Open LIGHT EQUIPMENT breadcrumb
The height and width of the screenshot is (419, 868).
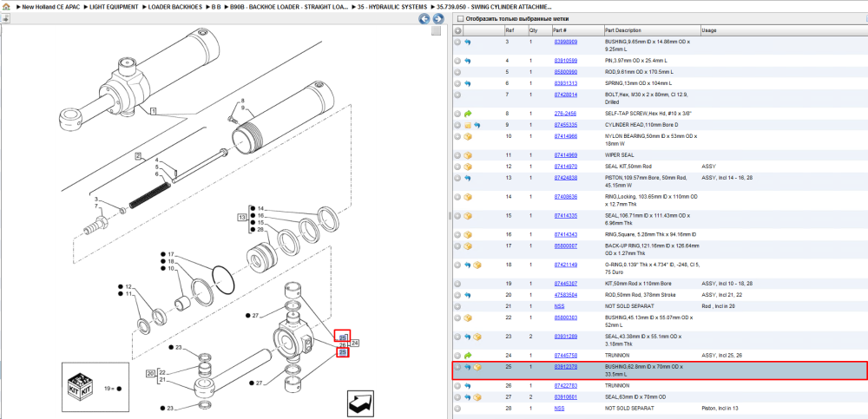point(114,7)
